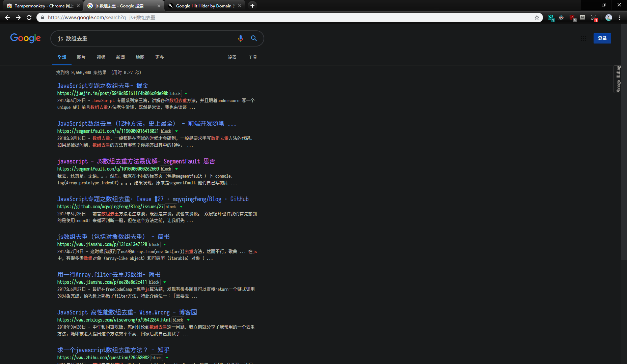Open JS数组去重方法最优解 SegmentFault result

pos(136,161)
